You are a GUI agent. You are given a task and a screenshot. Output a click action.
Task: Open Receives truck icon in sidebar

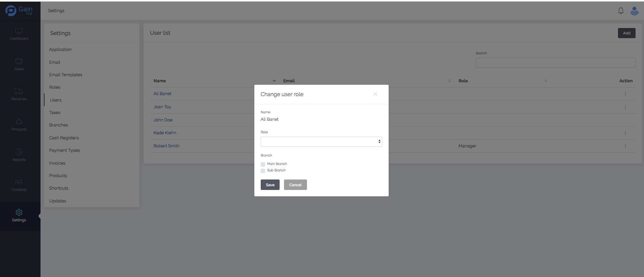pyautogui.click(x=19, y=91)
